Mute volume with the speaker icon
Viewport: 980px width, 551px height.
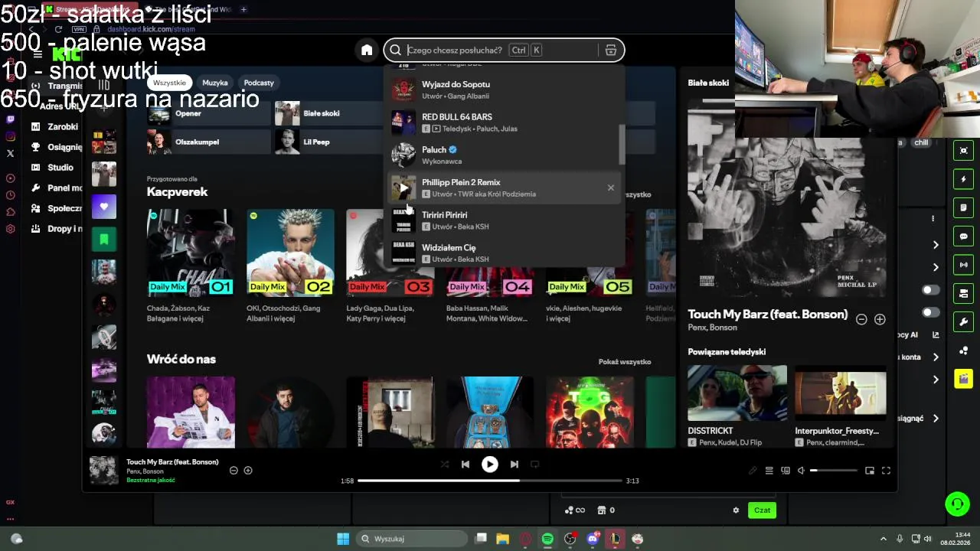point(801,471)
